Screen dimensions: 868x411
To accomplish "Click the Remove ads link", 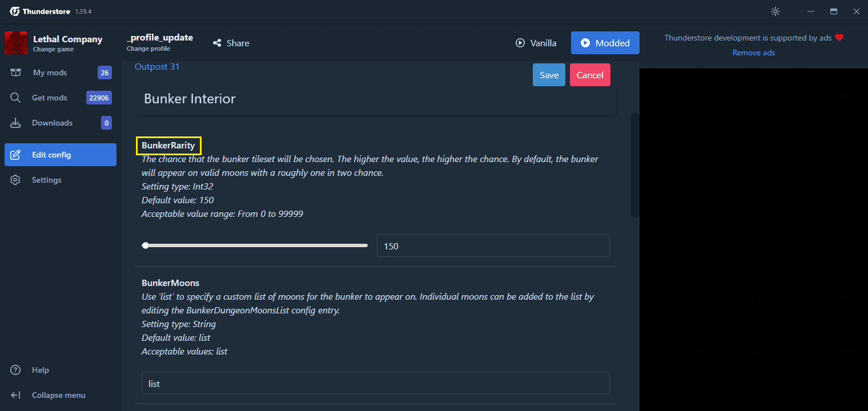I will pos(754,53).
